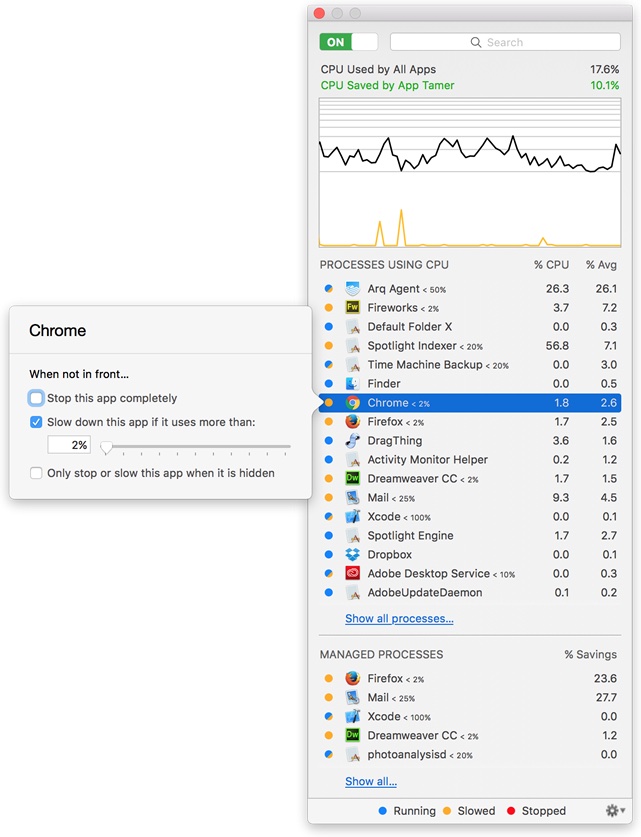Screen dimensions: 641x837
Task: Select the Chrome row in process list
Action: tap(470, 403)
